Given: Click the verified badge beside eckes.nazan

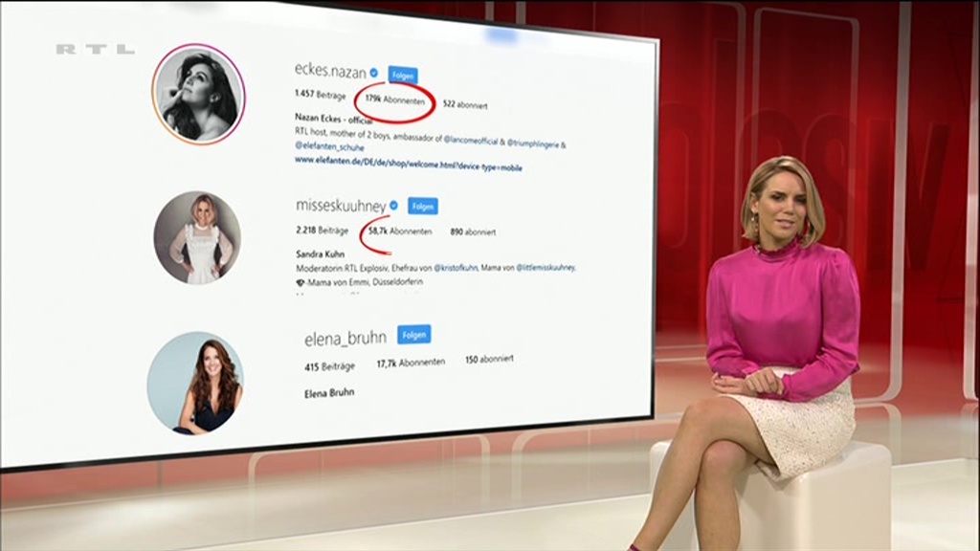Looking at the screenshot, I should tap(374, 73).
